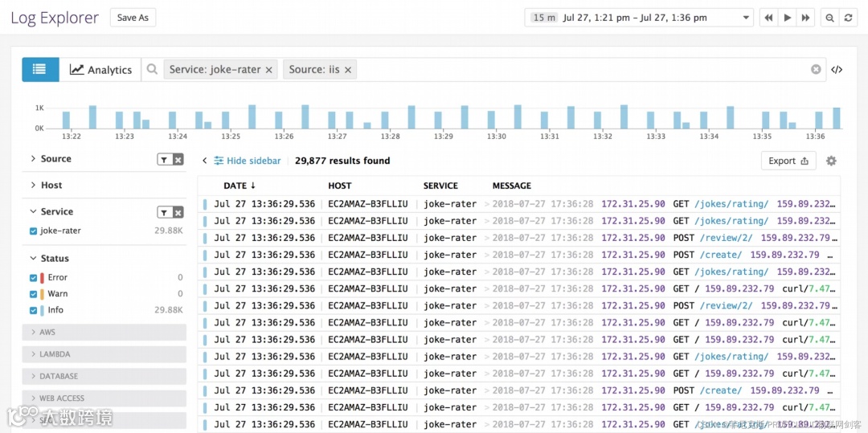Zoom out the time range
The width and height of the screenshot is (868, 433).
(x=829, y=18)
